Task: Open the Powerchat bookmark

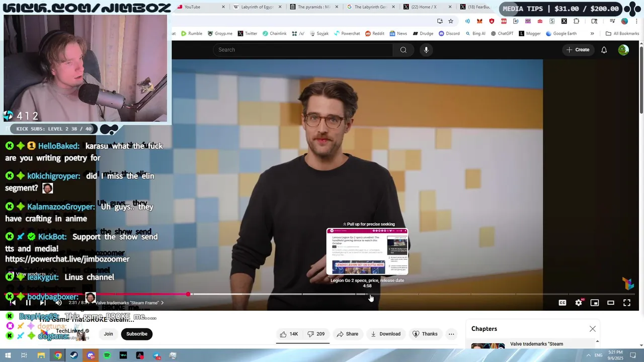Action: 347,34
